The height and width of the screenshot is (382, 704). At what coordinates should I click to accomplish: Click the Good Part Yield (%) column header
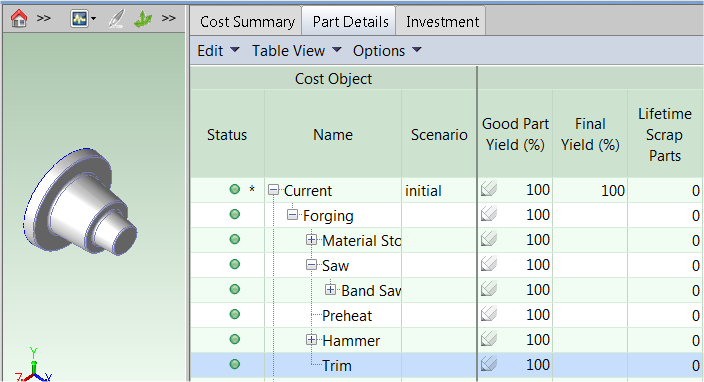515,134
